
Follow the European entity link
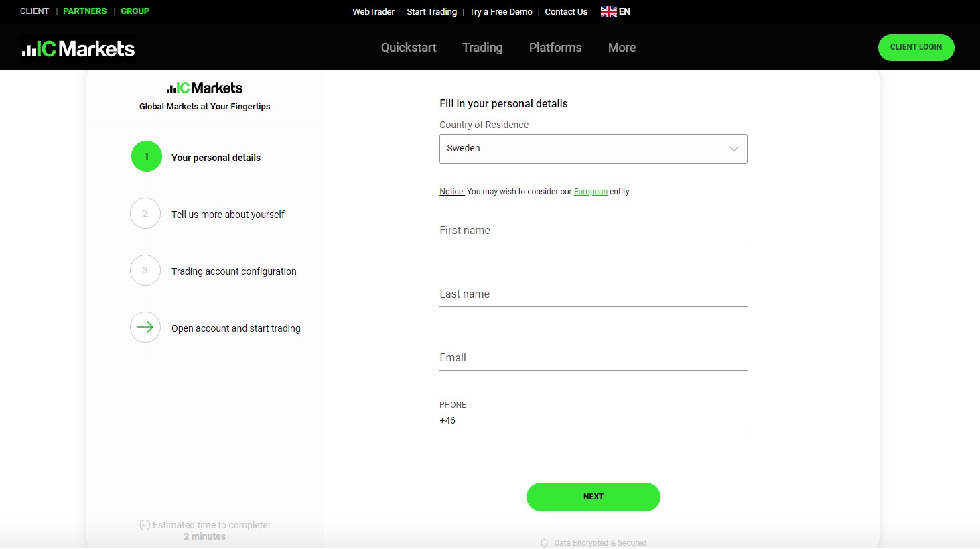pyautogui.click(x=591, y=192)
